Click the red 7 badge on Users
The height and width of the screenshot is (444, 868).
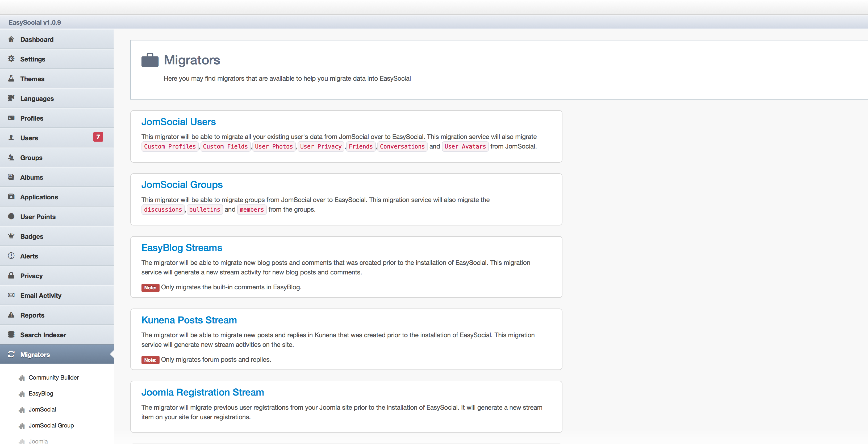pyautogui.click(x=98, y=137)
